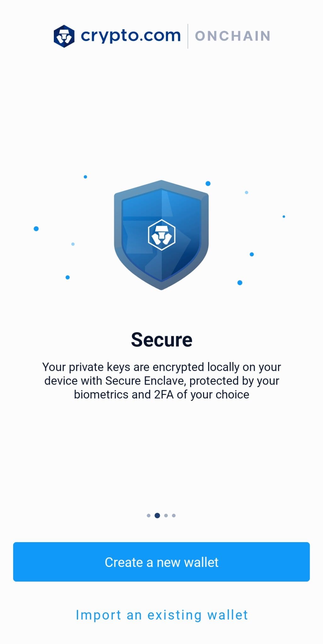323x644 pixels.
Task: Click the divider between logo and ONCHAIN
Action: (188, 35)
